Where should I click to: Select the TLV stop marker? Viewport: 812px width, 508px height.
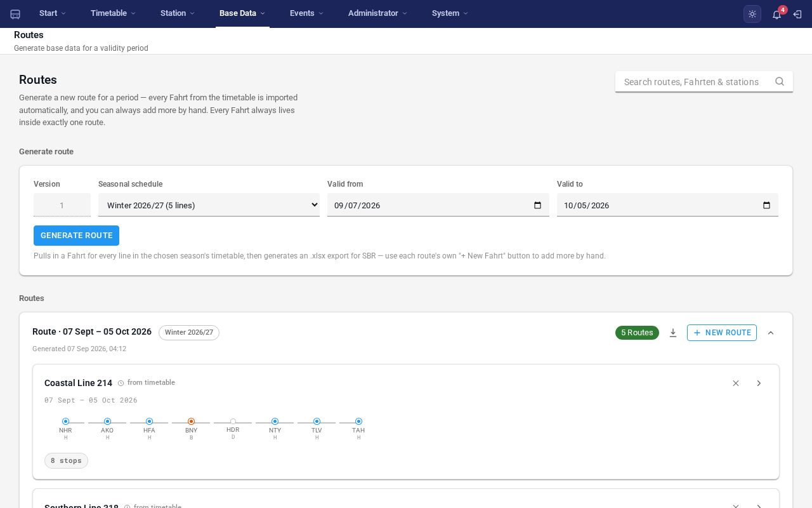click(317, 422)
